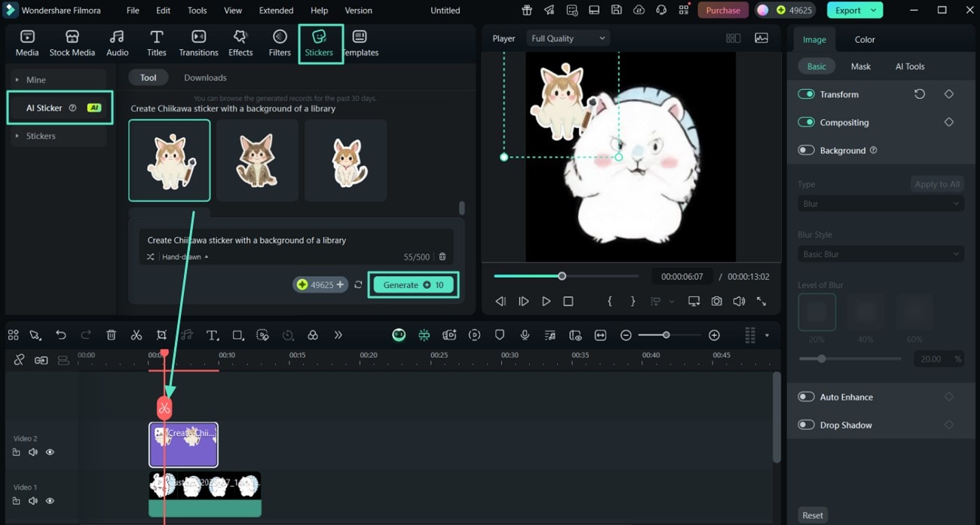The width and height of the screenshot is (980, 525).
Task: Click Generate sticker button
Action: [x=413, y=284]
